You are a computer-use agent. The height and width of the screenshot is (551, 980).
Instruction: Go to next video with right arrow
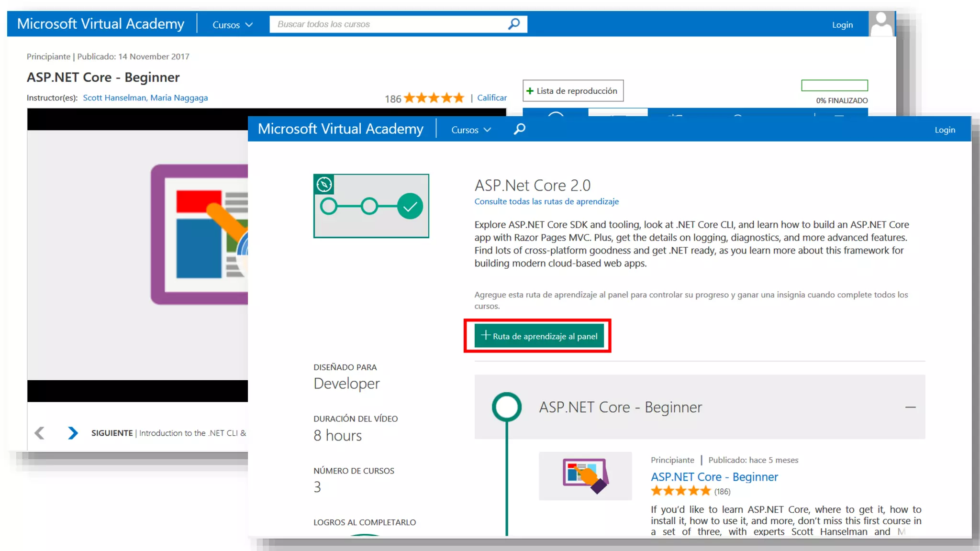[x=73, y=433]
